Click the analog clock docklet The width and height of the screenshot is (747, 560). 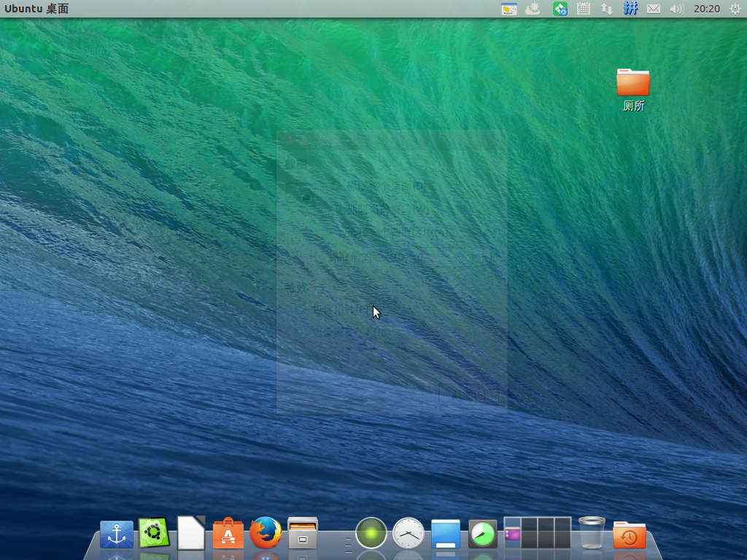point(409,533)
